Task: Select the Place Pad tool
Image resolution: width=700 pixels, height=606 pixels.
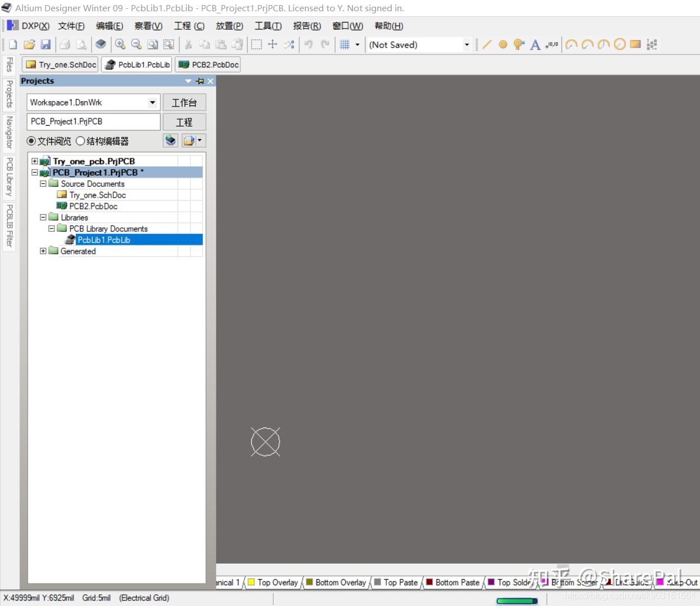Action: tap(502, 44)
